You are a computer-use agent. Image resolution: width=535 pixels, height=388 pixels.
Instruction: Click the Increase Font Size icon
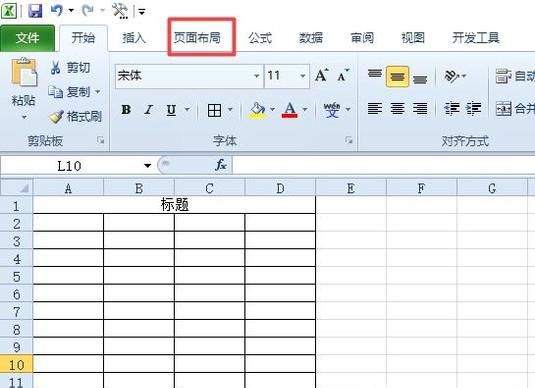click(x=322, y=75)
